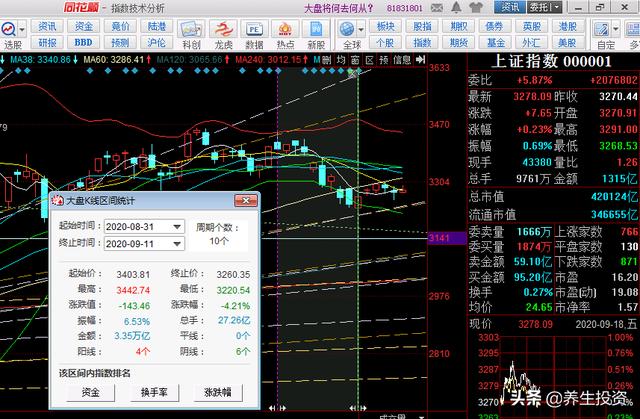Open the 终止时间 date dropdown
Screen dimensions: 640x419
pos(177,244)
